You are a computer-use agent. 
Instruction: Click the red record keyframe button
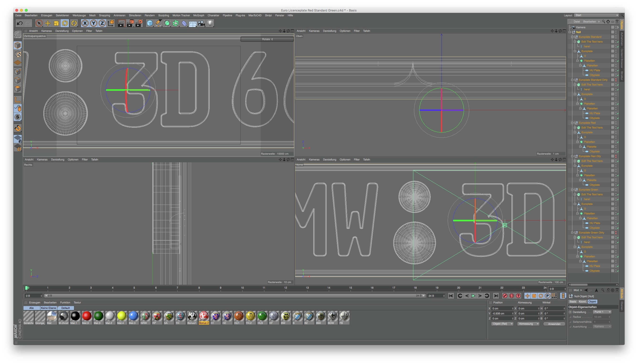[505, 296]
